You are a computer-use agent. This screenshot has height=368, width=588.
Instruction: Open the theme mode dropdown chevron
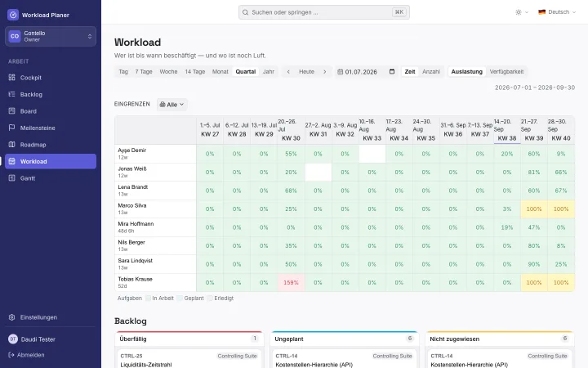527,12
